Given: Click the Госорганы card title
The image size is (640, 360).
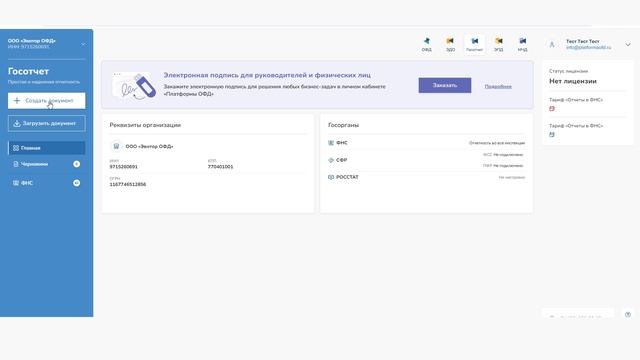Looking at the screenshot, I should (x=343, y=125).
